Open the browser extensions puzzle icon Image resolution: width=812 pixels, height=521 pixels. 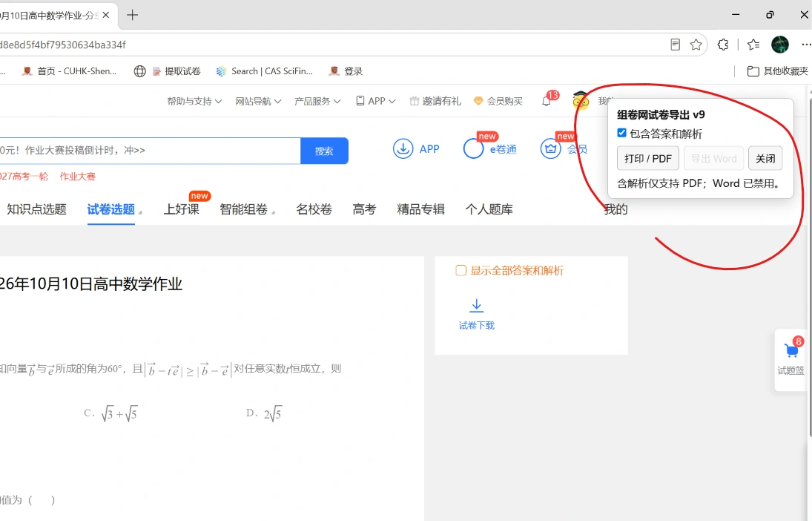(724, 45)
